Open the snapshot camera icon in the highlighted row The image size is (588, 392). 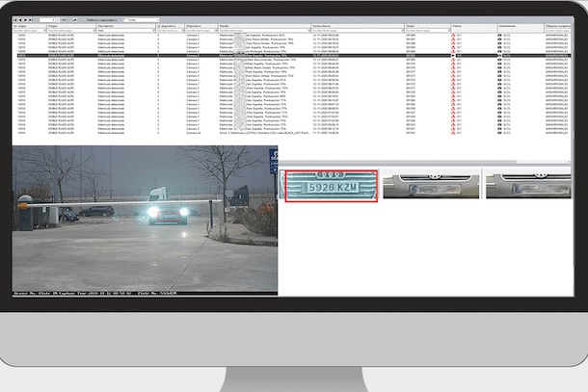point(500,57)
